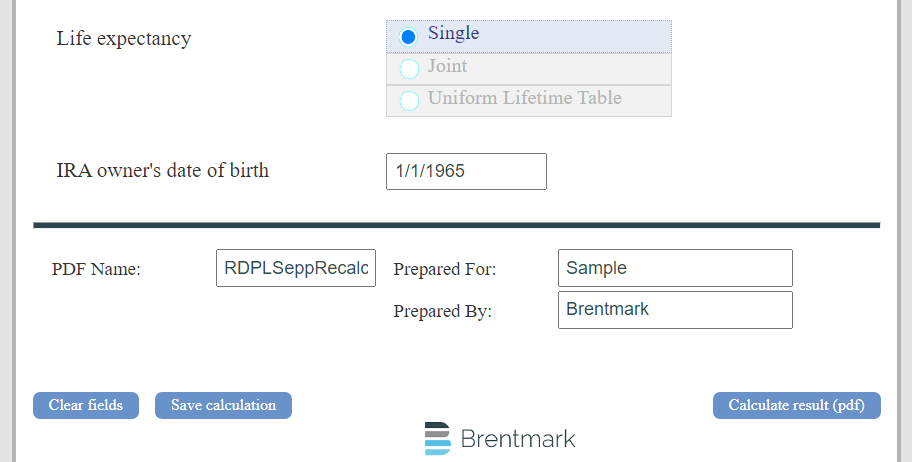Choose the Joint life expectancy radio button

(409, 69)
